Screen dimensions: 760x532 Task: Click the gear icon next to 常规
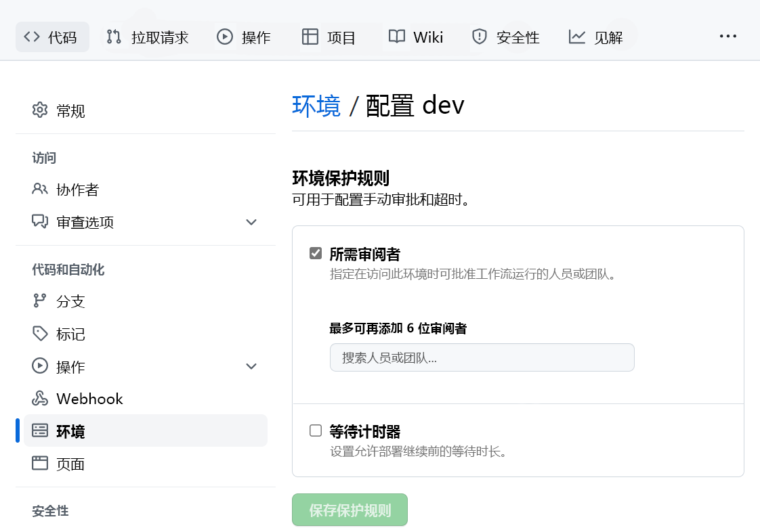click(39, 110)
